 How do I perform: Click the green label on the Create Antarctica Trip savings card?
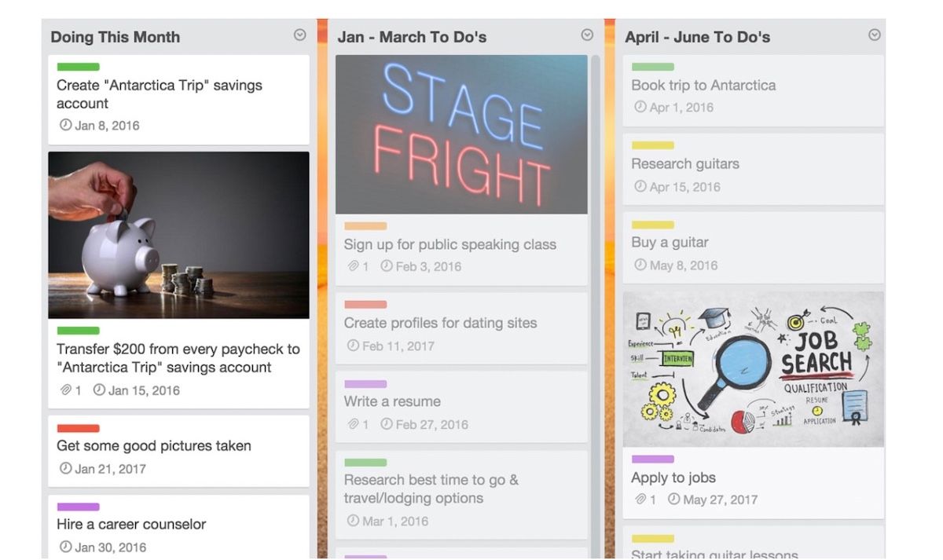tap(78, 67)
